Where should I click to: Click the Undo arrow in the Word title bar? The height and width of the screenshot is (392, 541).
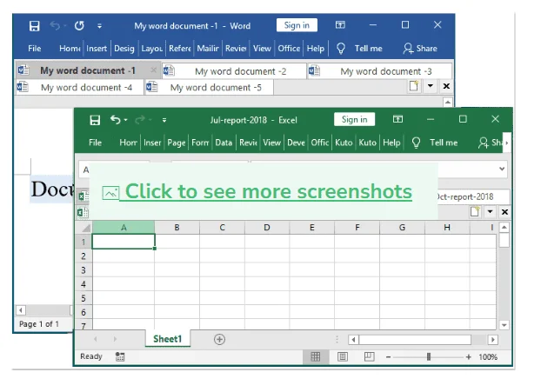pyautogui.click(x=55, y=25)
